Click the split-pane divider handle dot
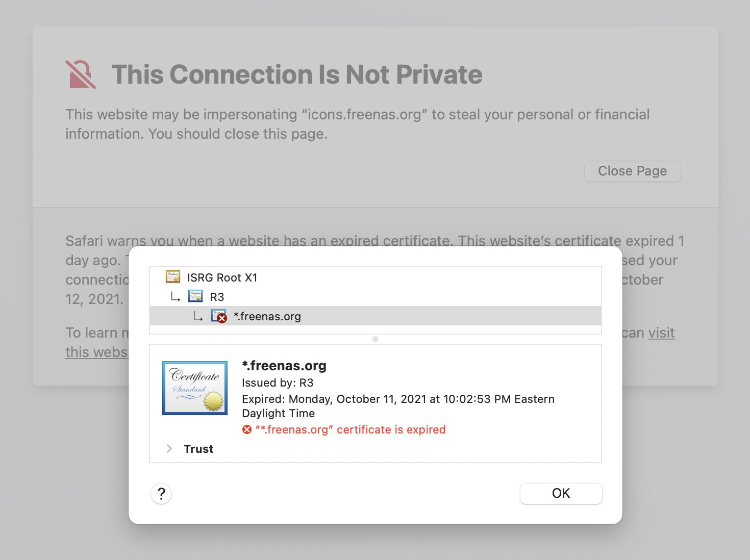 click(x=376, y=339)
